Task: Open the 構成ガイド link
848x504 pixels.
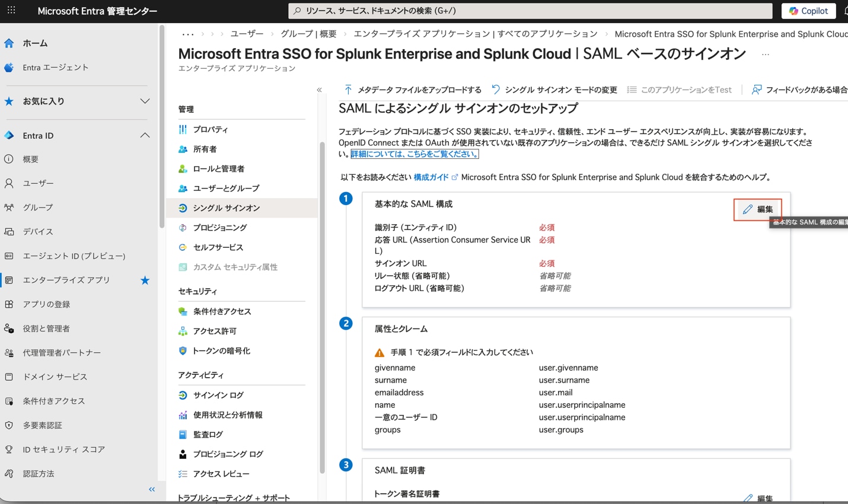Action: pos(431,177)
